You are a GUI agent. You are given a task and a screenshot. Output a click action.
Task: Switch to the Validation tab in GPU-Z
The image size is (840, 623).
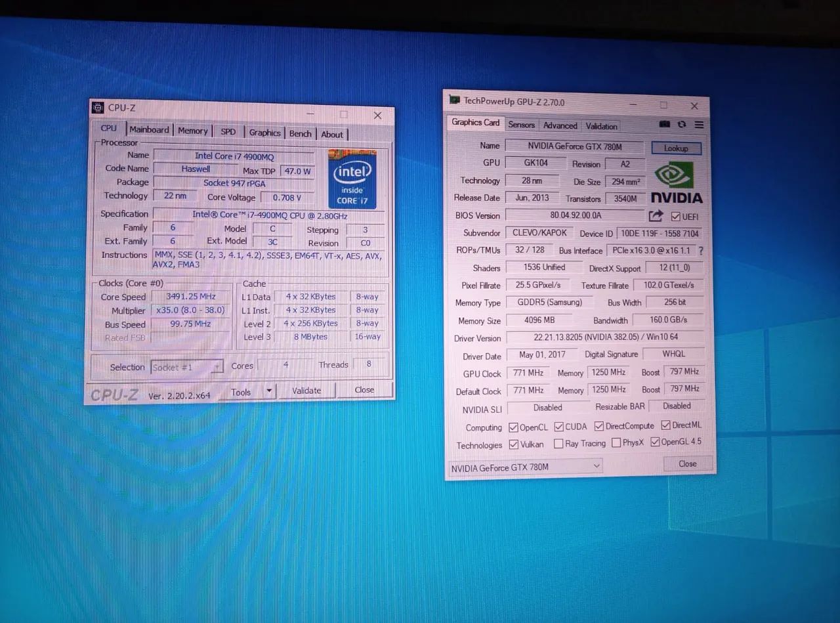coord(601,126)
